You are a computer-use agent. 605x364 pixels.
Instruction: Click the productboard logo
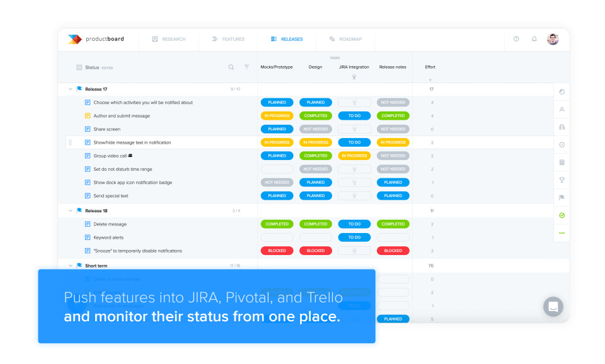pos(96,39)
